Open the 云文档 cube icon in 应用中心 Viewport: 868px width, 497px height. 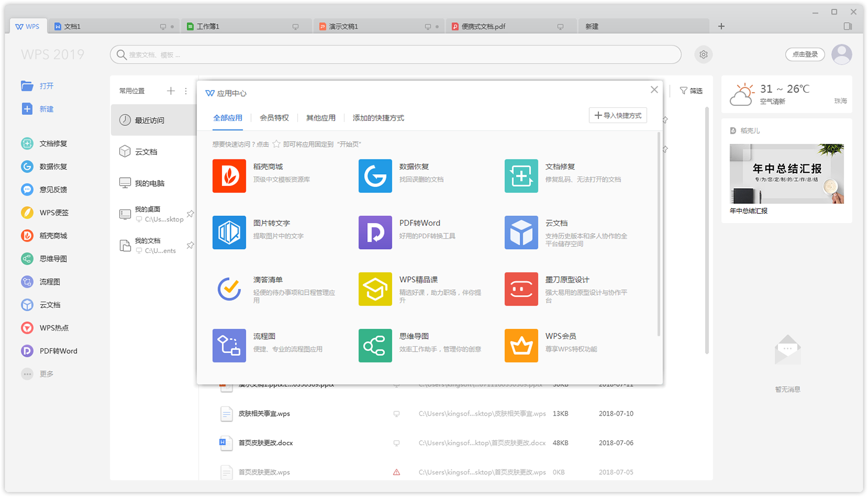click(x=521, y=232)
